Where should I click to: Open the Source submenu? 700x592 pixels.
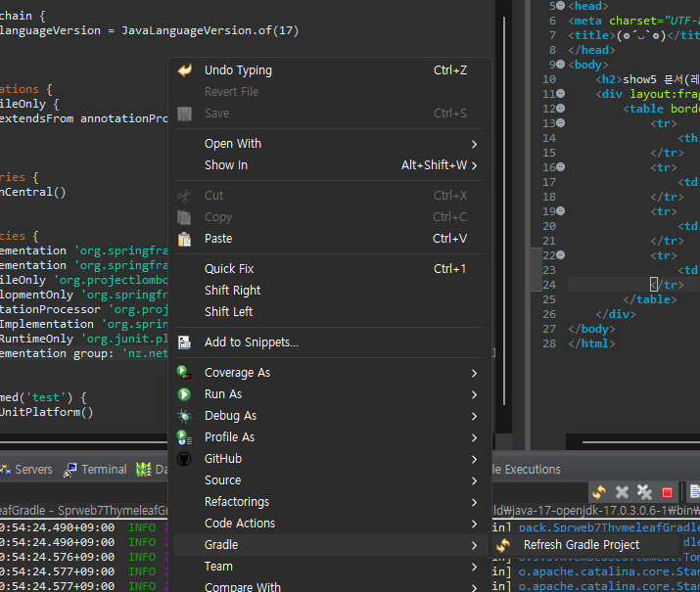coord(330,480)
